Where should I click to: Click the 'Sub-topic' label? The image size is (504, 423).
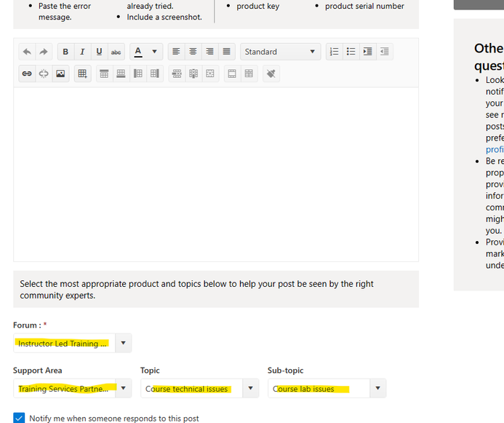285,371
